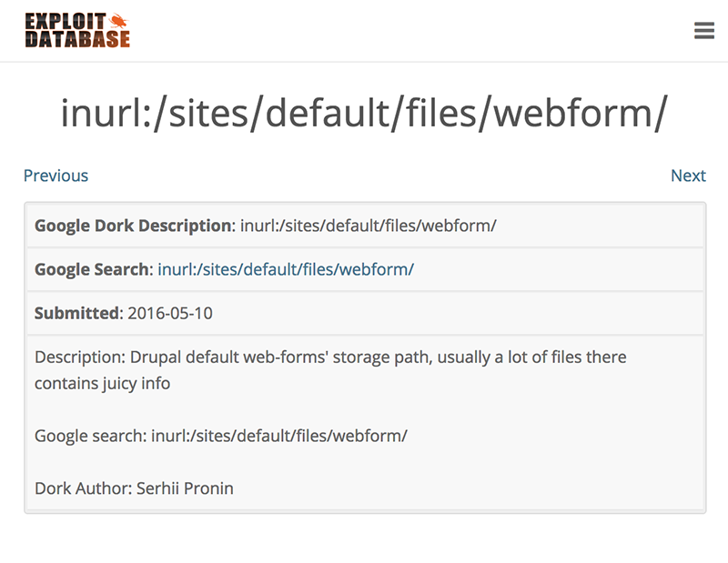Click the 'contains juicy info' text

point(102,383)
